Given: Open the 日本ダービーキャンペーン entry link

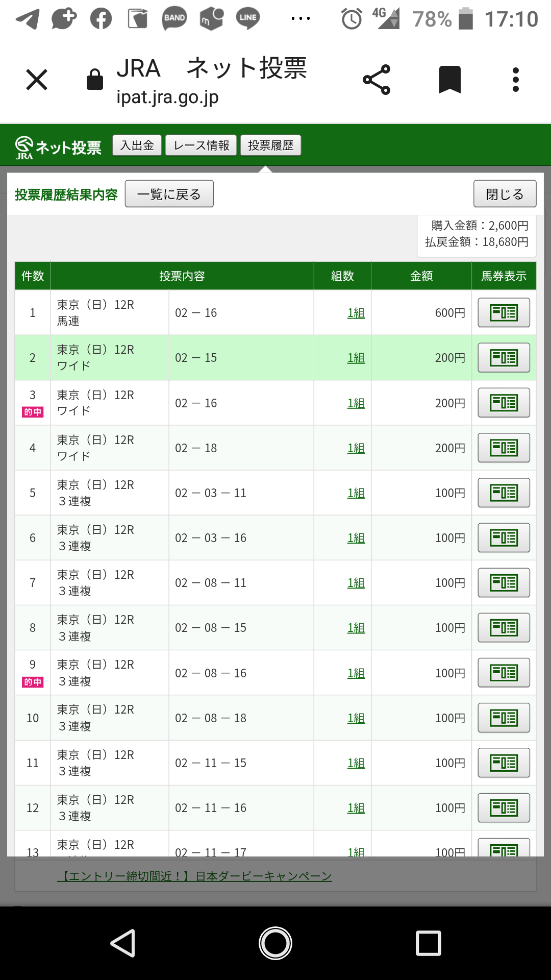Looking at the screenshot, I should coord(194,876).
